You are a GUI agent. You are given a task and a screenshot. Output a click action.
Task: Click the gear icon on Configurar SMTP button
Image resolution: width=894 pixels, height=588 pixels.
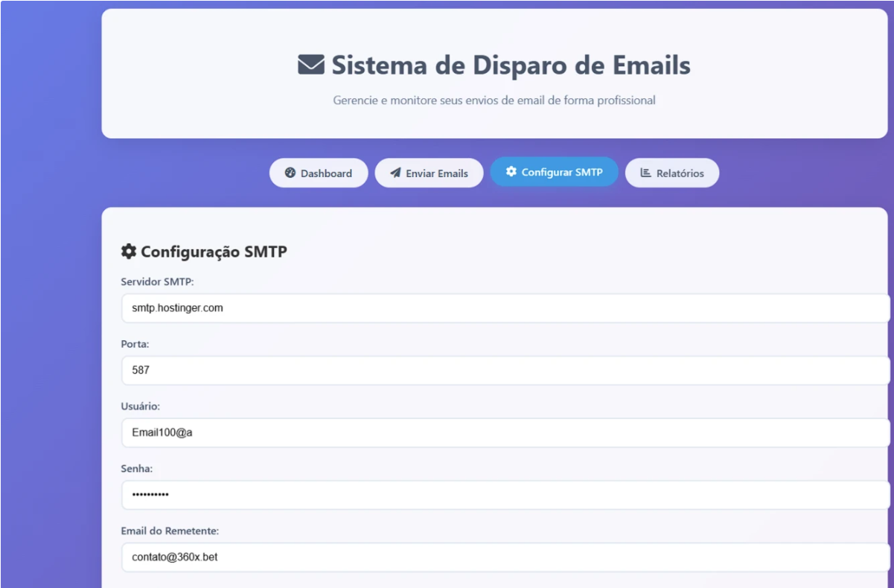pyautogui.click(x=511, y=172)
